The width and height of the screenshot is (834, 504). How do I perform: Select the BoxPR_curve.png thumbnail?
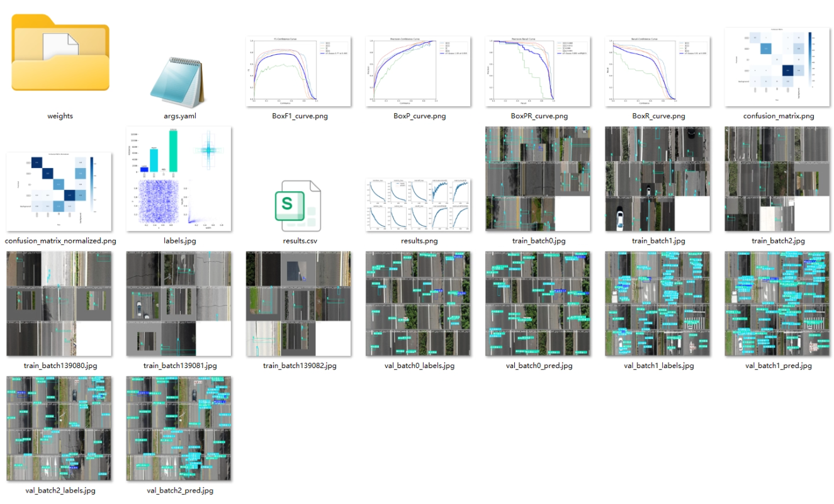(x=538, y=71)
